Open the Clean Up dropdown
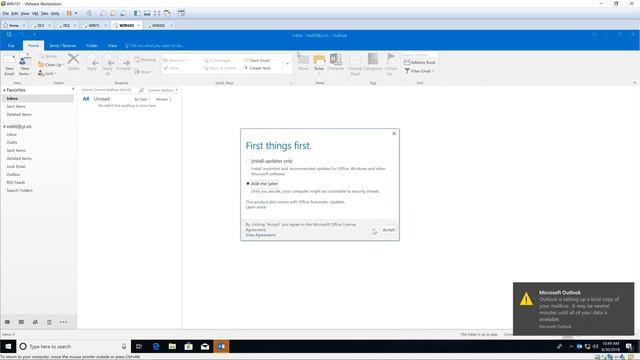The height and width of the screenshot is (360, 640). [51, 65]
